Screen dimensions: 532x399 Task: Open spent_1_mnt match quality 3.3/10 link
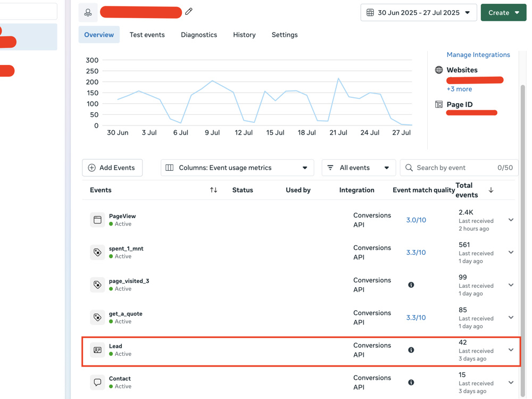pos(416,252)
